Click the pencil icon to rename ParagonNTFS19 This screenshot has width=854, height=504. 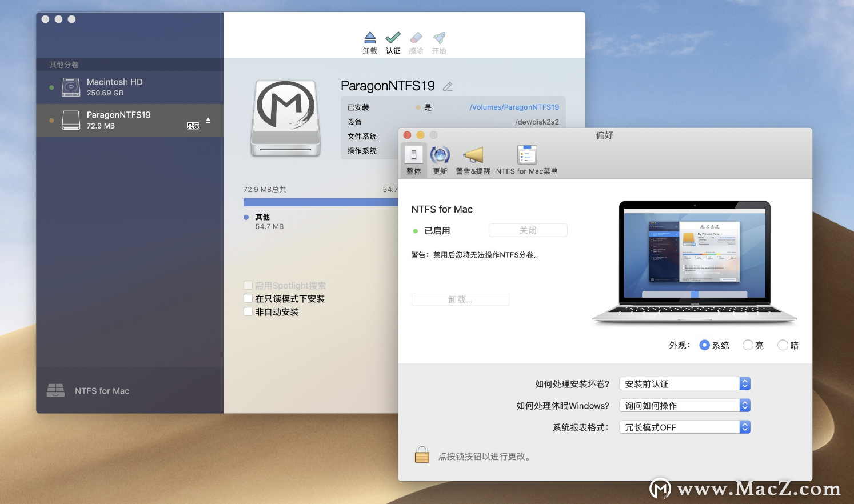pyautogui.click(x=448, y=86)
